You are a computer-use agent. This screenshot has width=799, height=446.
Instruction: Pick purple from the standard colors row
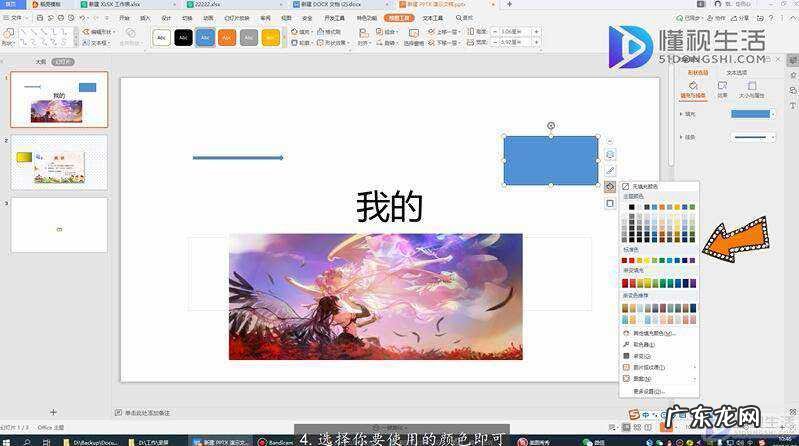tap(692, 260)
